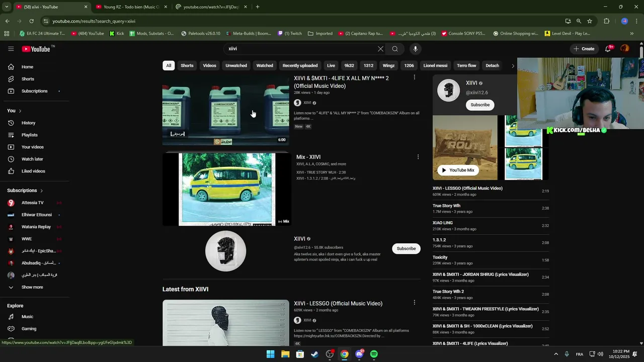Select the Recently uploaded filter chip
This screenshot has height=362, width=644.
point(300,66)
